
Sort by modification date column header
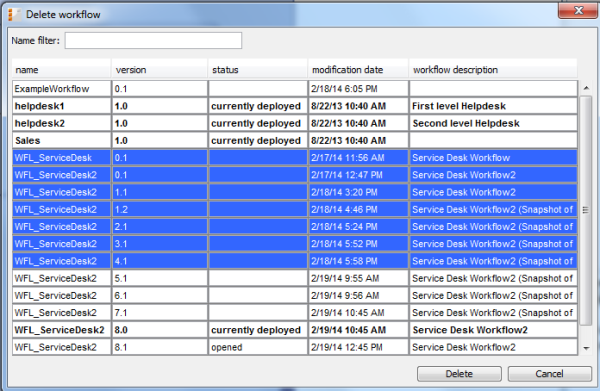(x=358, y=70)
